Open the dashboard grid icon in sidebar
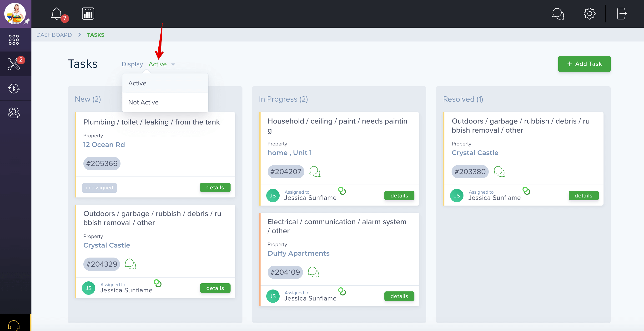Viewport: 644px width, 331px height. 14,40
